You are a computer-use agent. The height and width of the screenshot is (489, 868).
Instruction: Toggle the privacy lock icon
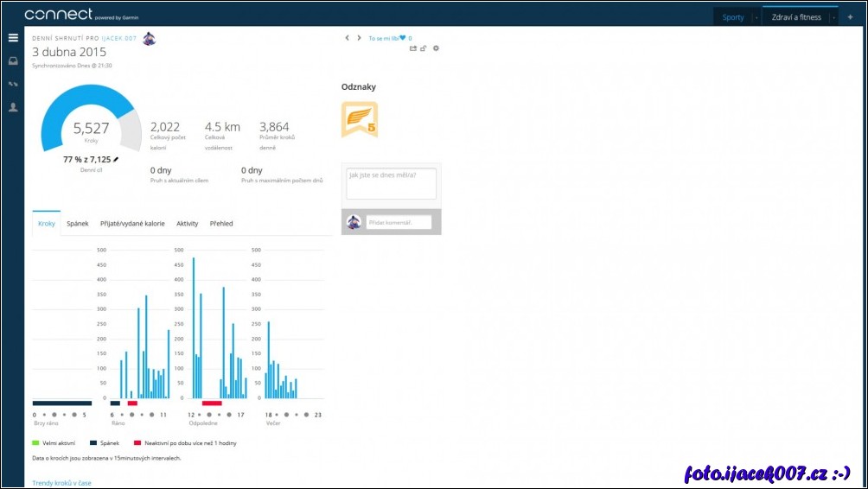pos(424,48)
